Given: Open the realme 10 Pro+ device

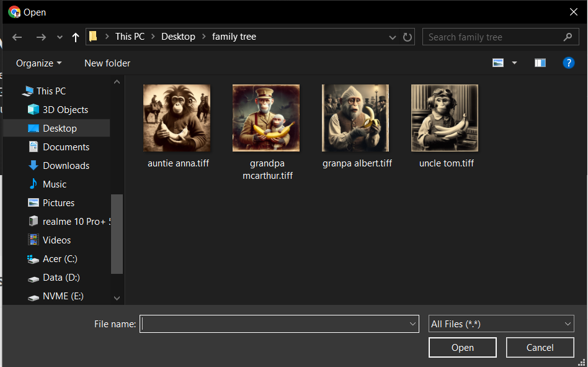Looking at the screenshot, I should click(68, 221).
